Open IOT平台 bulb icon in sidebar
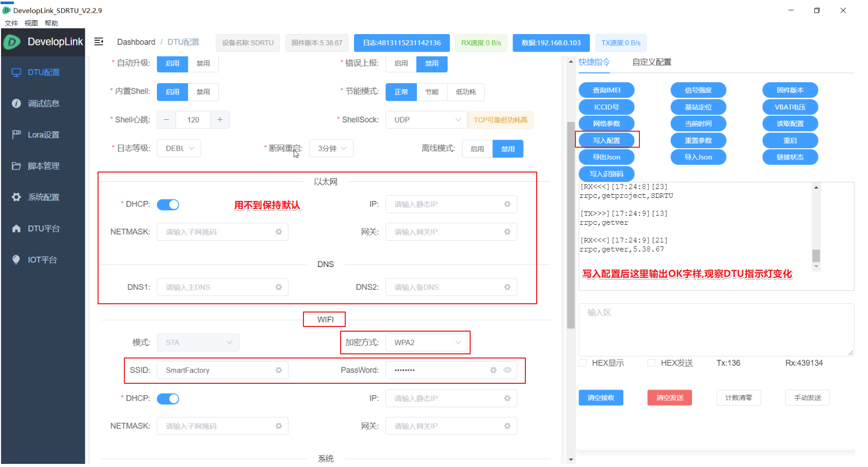Screen dimensions: 868x467 click(17, 259)
